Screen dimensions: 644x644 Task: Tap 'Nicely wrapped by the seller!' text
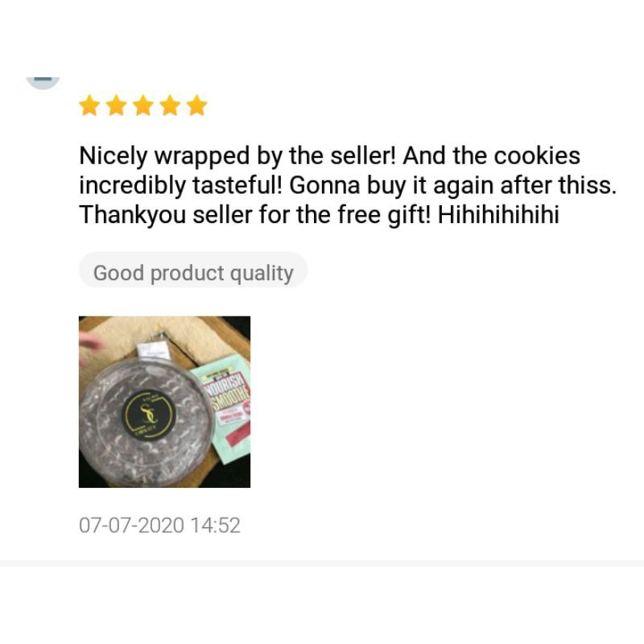(237, 156)
